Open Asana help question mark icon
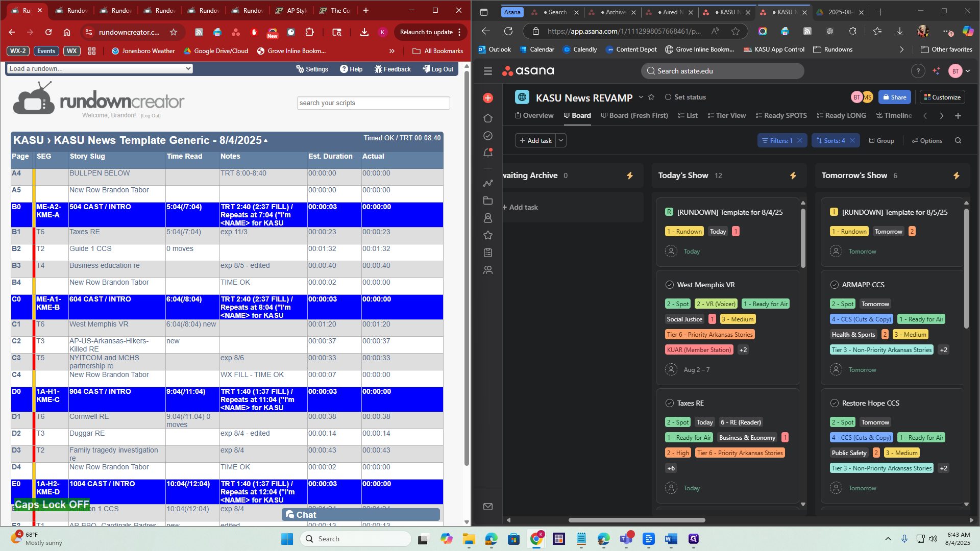Viewport: 980px width, 551px height. point(918,71)
